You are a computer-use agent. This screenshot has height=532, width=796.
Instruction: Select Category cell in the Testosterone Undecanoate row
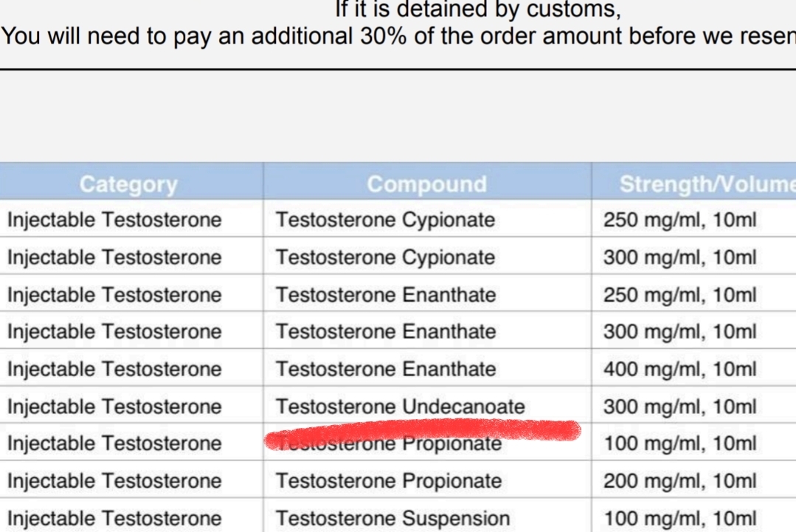(x=114, y=407)
